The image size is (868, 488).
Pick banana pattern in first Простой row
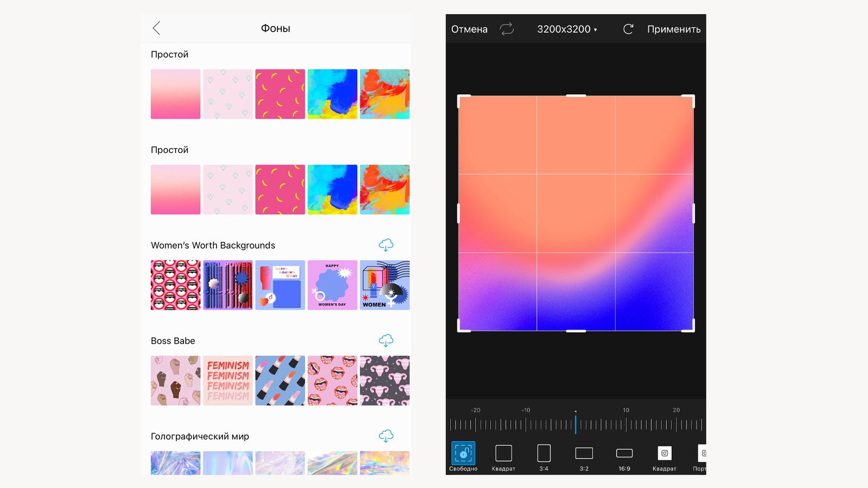pyautogui.click(x=280, y=94)
